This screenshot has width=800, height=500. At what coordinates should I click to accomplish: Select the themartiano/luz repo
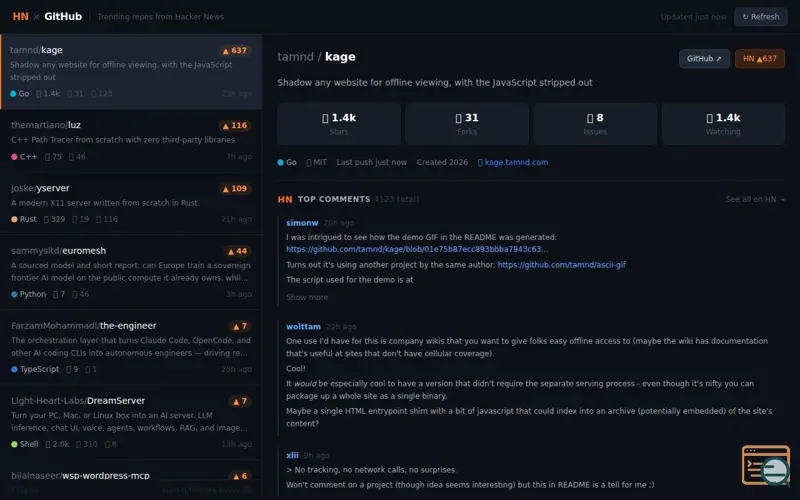tap(131, 141)
